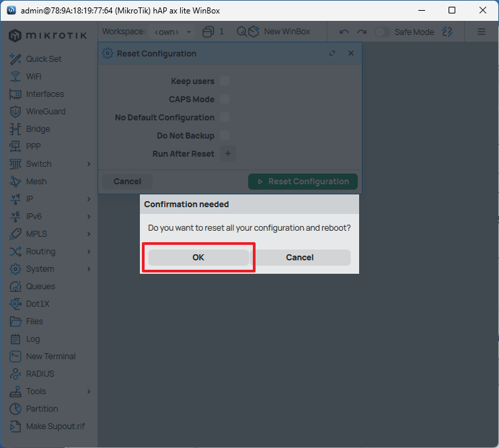Open the Quick Set icon in sidebar
The height and width of the screenshot is (448, 499).
tap(15, 59)
